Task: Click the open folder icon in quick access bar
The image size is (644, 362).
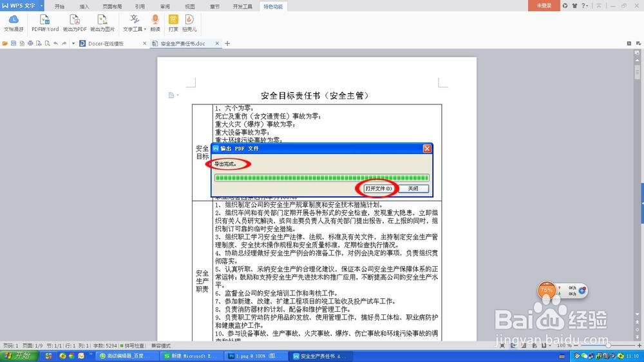Action: coord(5,44)
